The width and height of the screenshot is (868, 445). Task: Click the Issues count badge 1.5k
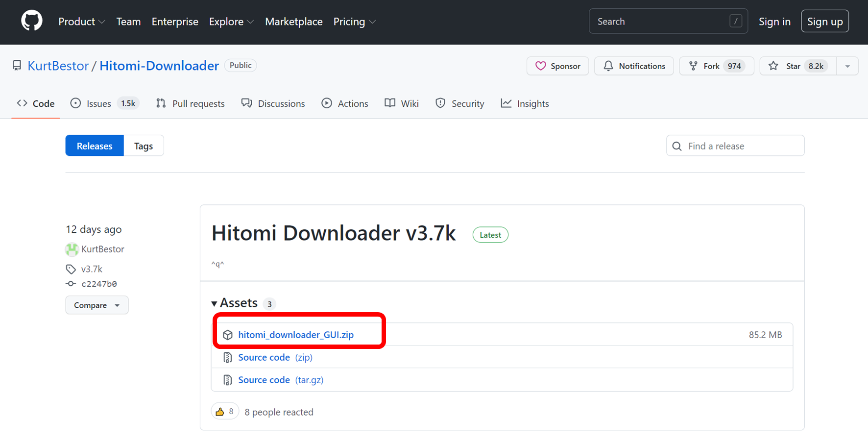click(x=128, y=103)
